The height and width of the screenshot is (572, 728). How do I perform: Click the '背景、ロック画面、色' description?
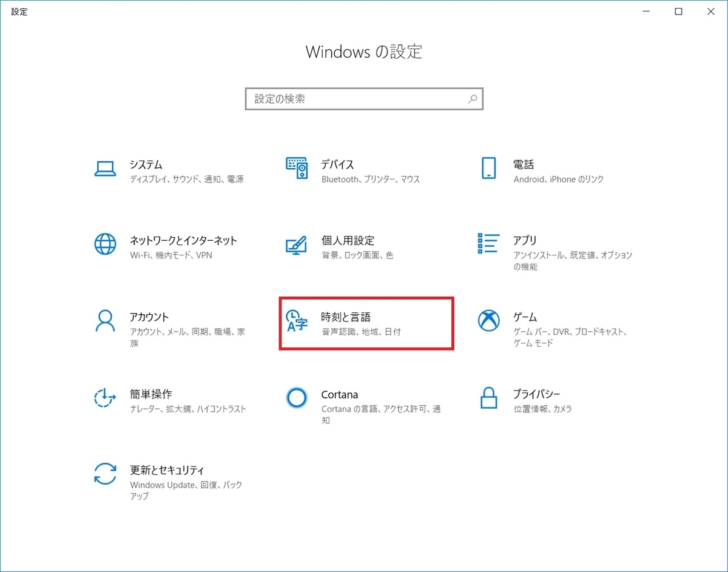pyautogui.click(x=357, y=255)
